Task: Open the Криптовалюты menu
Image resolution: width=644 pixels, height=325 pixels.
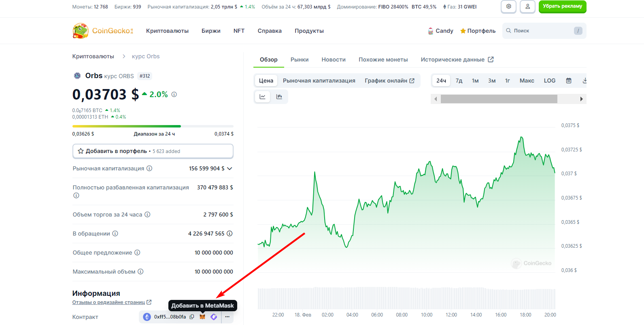Action: [167, 31]
